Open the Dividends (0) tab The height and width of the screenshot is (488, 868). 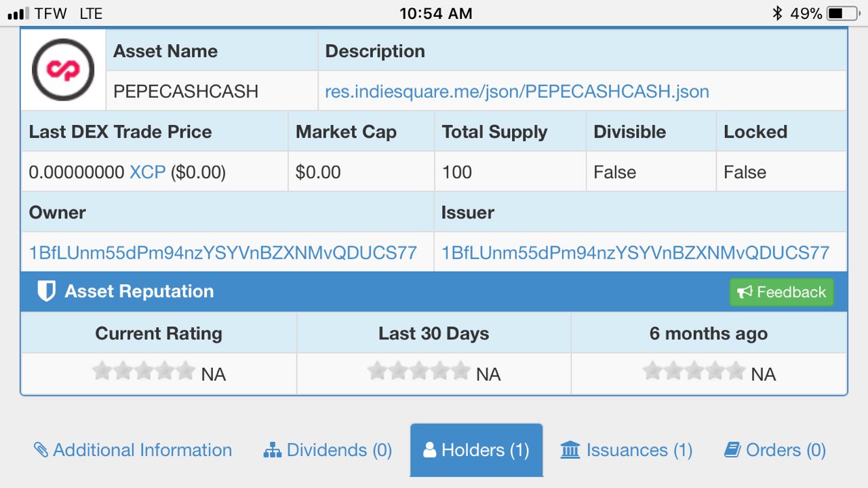click(x=328, y=450)
